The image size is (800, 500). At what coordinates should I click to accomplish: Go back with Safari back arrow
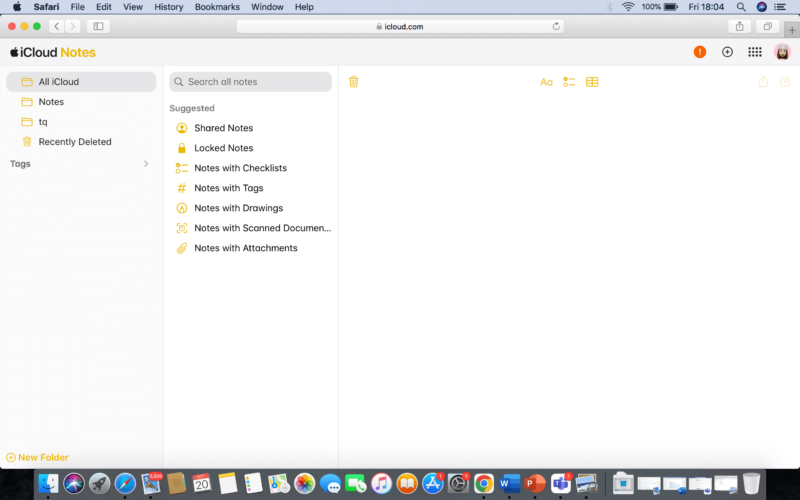coord(57,26)
